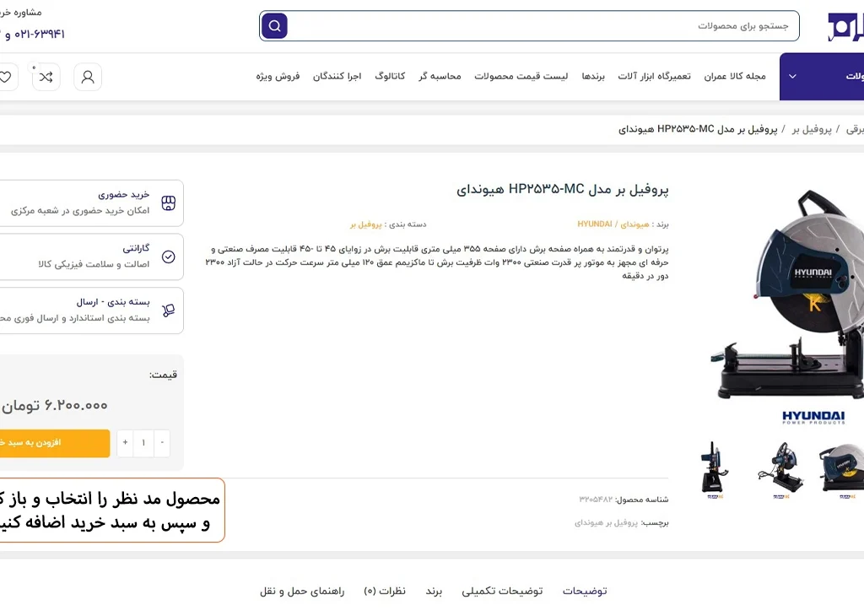Click پروفیل بر breadcrumb link

[812, 129]
